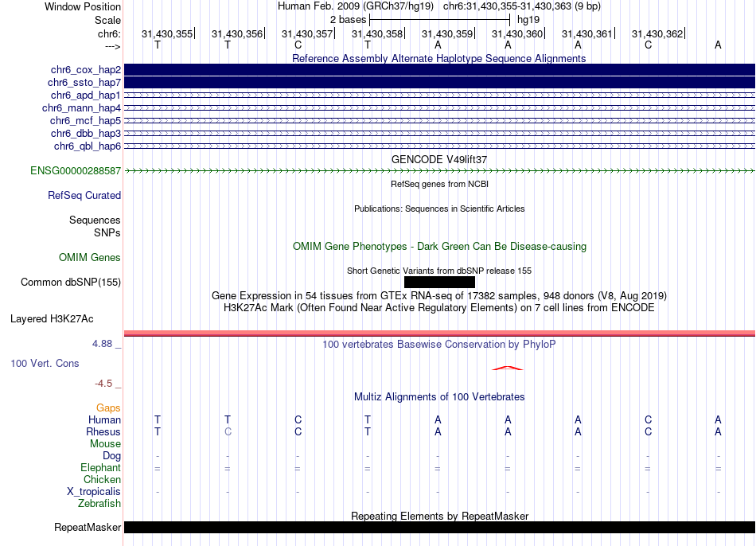Click the chr6_mcf_hap5 label
This screenshot has width=756, height=546.
point(85,121)
